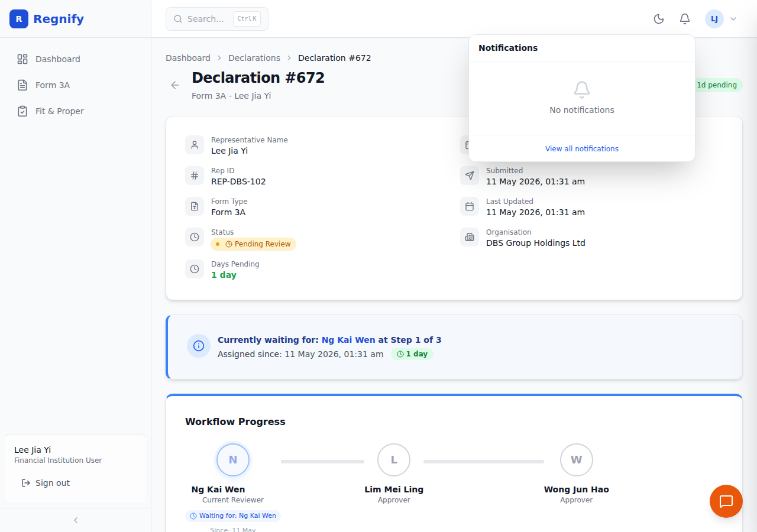Screen dimensions: 757x532
Task: Click Ng Kai Wen name in banner
Action: pyautogui.click(x=348, y=340)
